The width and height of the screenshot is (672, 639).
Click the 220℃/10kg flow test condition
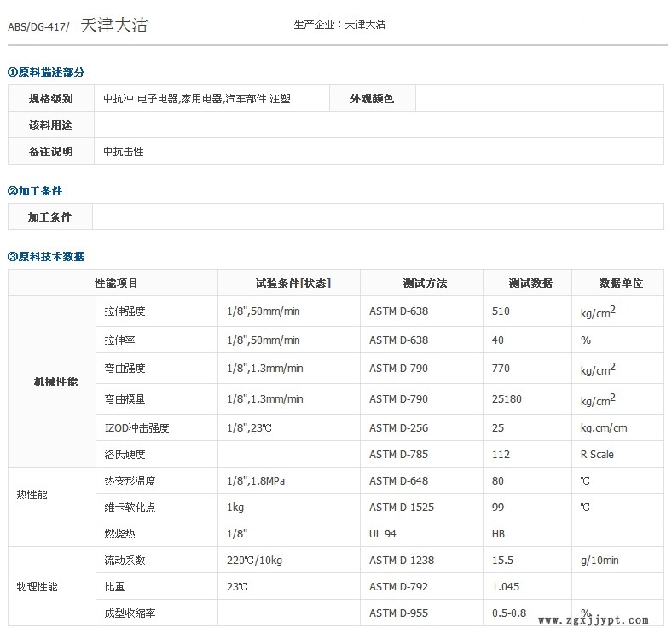pyautogui.click(x=254, y=561)
